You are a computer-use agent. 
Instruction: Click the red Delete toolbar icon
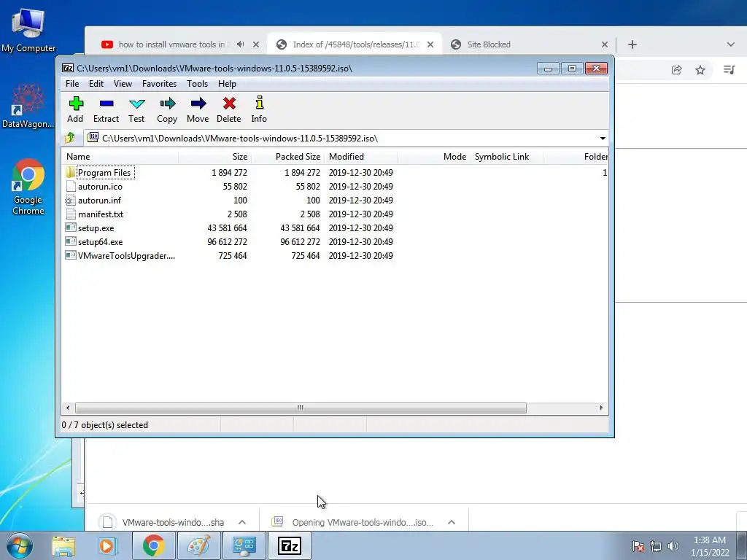[x=229, y=104]
